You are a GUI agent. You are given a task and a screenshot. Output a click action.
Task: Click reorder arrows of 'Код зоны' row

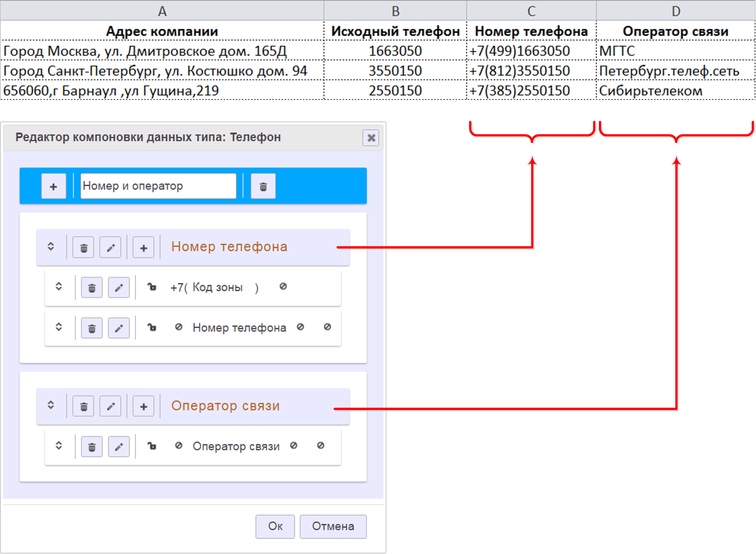pyautogui.click(x=58, y=287)
